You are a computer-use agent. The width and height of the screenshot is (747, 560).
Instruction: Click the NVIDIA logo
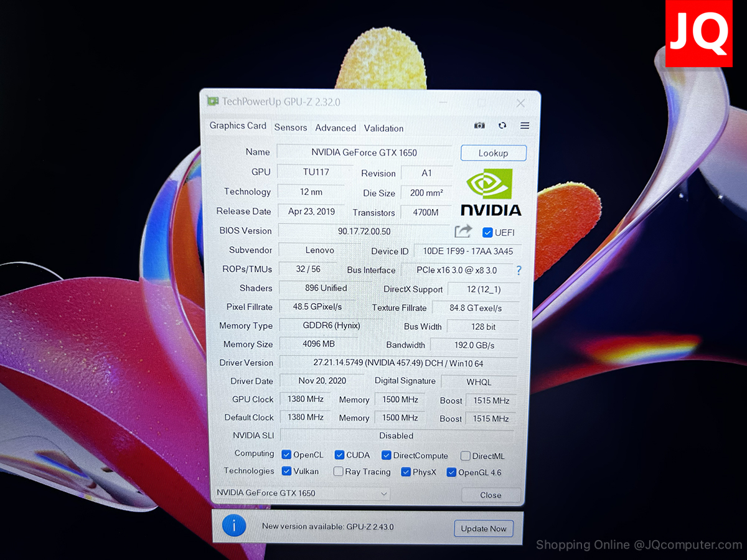coord(491,192)
